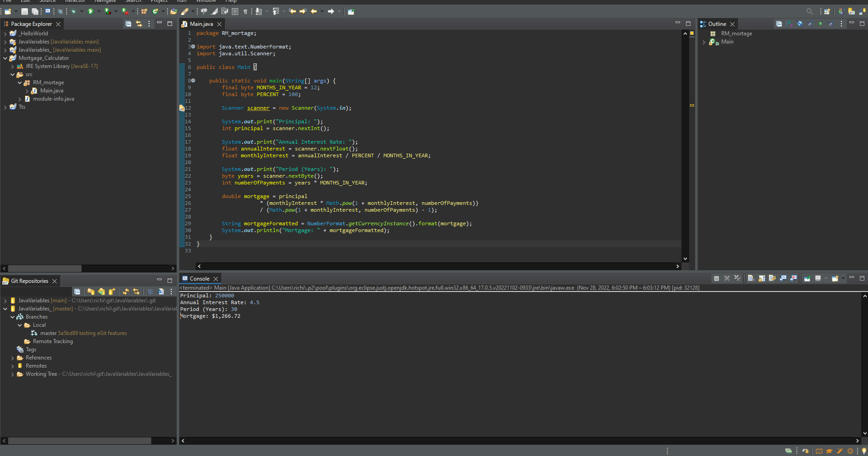
Task: Click Collapse All in Package Explorer
Action: coord(129,24)
